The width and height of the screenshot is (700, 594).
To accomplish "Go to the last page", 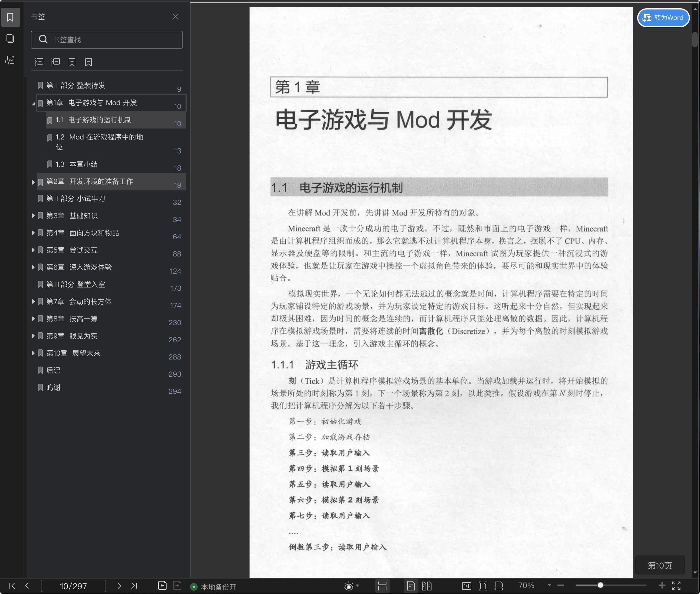I will click(x=134, y=586).
